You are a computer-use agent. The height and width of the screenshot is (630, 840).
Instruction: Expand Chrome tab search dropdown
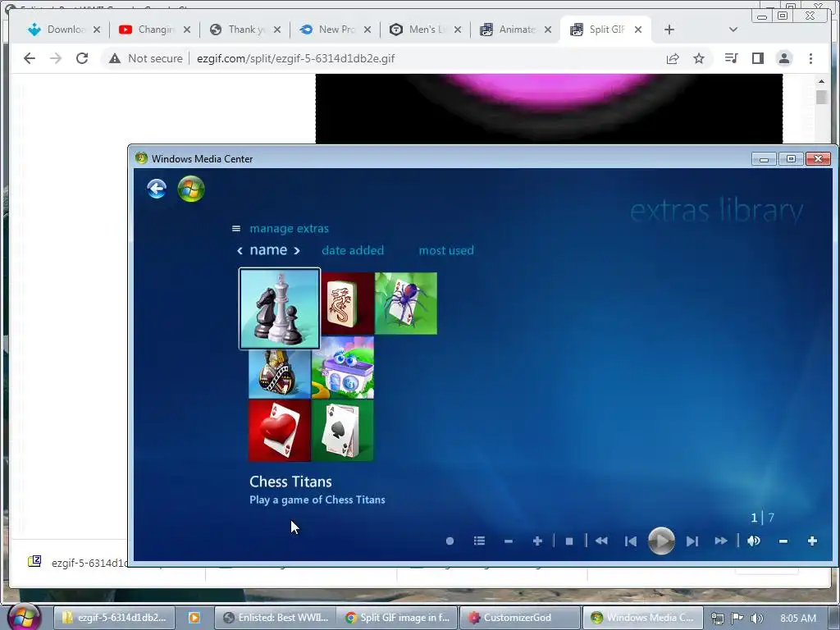pyautogui.click(x=733, y=30)
